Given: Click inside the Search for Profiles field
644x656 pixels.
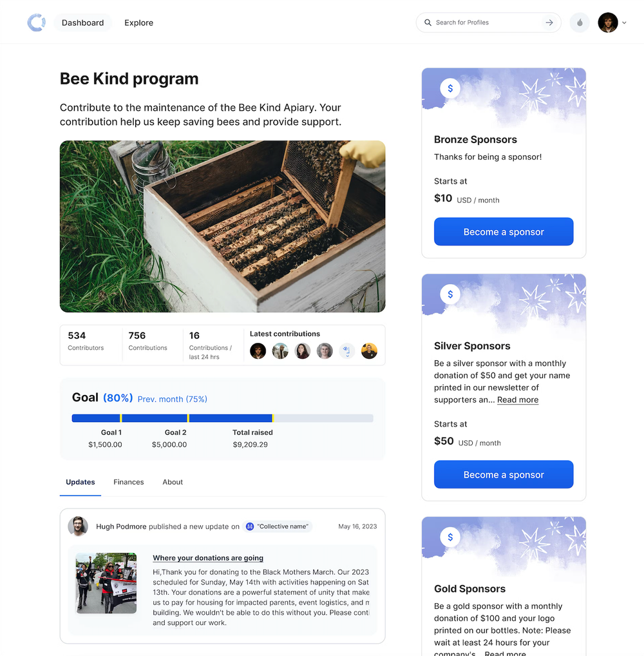Looking at the screenshot, I should pyautogui.click(x=483, y=22).
